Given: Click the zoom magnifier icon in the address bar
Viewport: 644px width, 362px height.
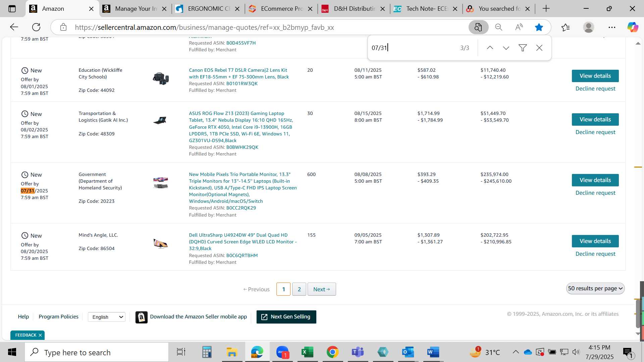Looking at the screenshot, I should 499,27.
